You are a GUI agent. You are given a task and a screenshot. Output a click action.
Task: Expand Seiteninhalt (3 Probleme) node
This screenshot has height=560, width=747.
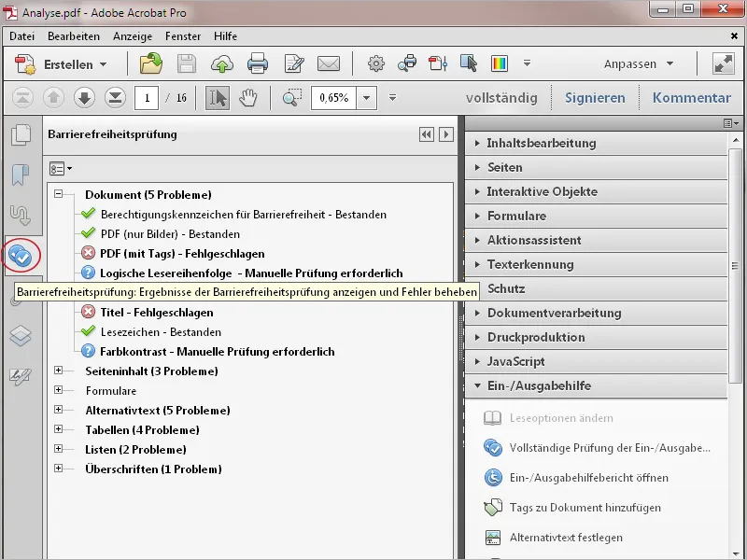[x=58, y=370]
